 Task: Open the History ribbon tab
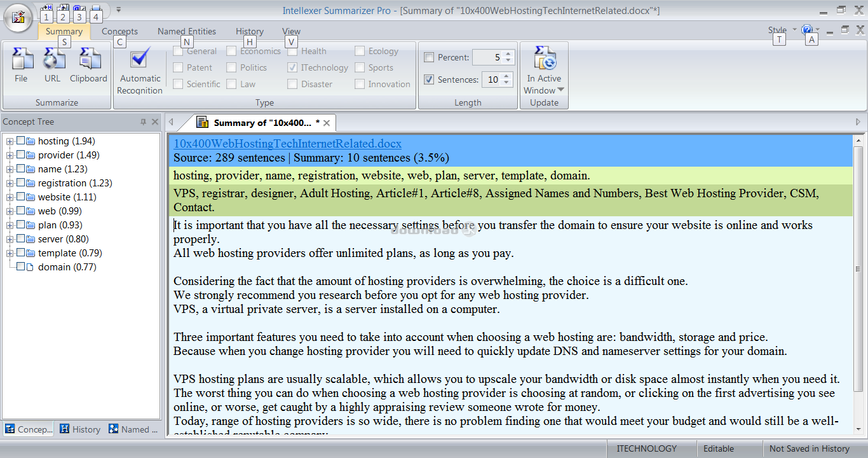click(250, 31)
